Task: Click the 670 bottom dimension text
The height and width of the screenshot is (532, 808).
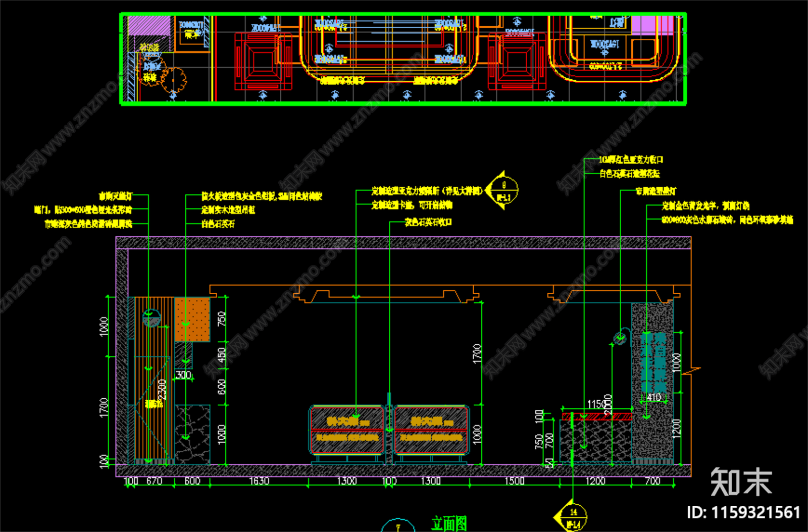Action: 154,481
